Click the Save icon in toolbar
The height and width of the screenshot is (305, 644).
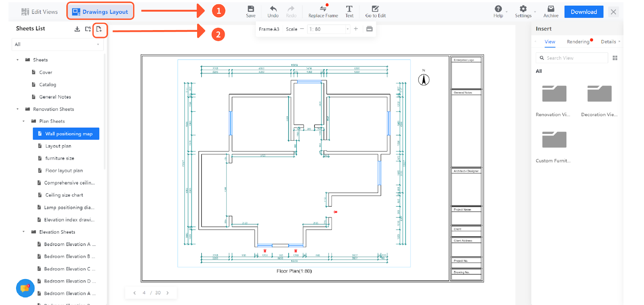(250, 11)
